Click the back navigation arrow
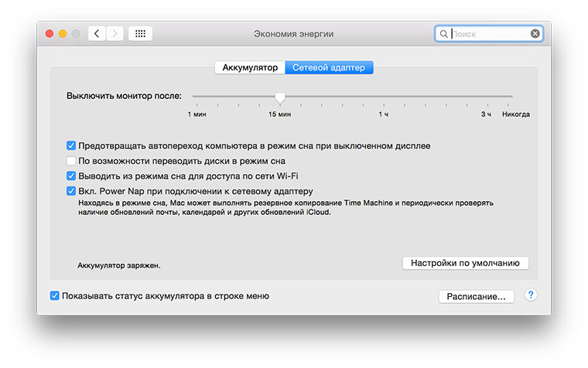This screenshot has width=588, height=368. coord(97,34)
